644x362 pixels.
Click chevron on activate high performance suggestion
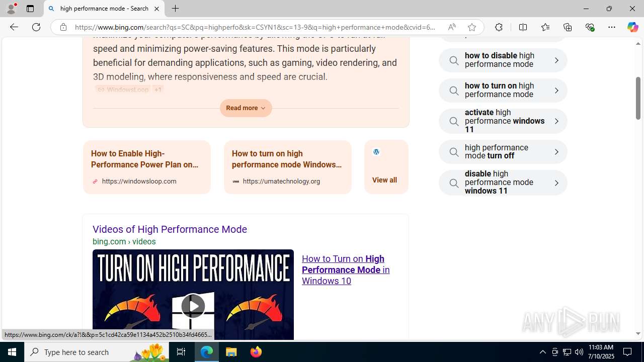click(x=556, y=121)
